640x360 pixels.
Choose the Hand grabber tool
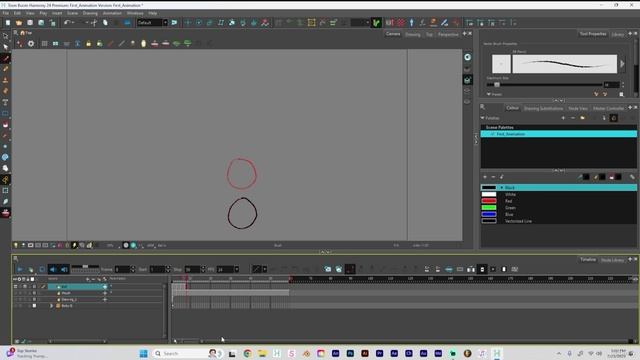pos(5,168)
